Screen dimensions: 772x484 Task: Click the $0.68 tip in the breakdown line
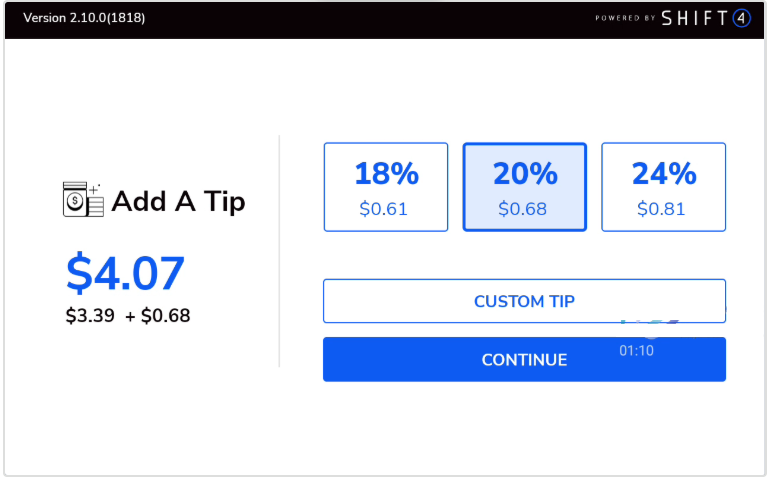tap(165, 316)
